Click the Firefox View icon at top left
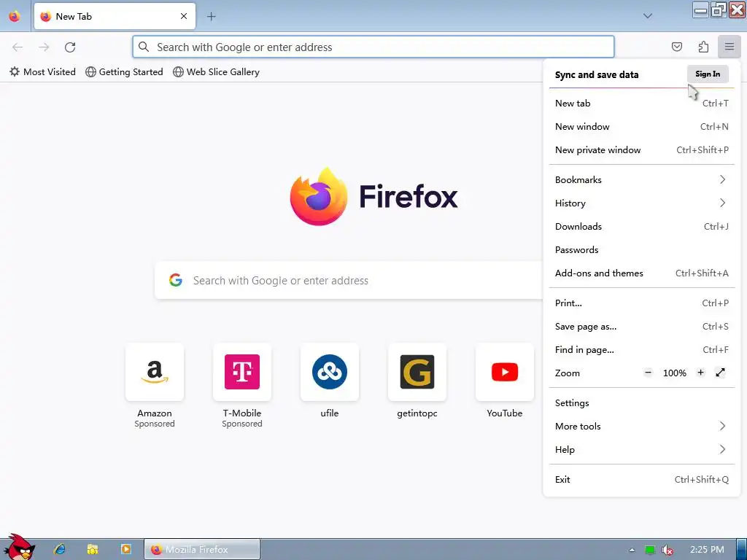 15,16
